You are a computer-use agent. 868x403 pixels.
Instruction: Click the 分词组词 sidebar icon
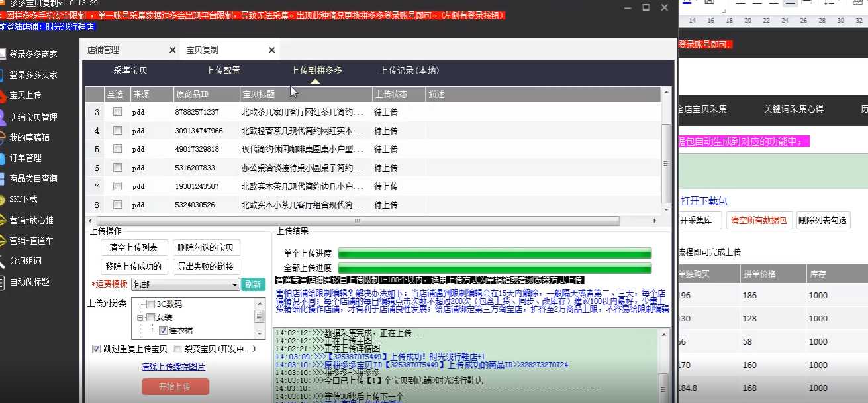[2, 261]
